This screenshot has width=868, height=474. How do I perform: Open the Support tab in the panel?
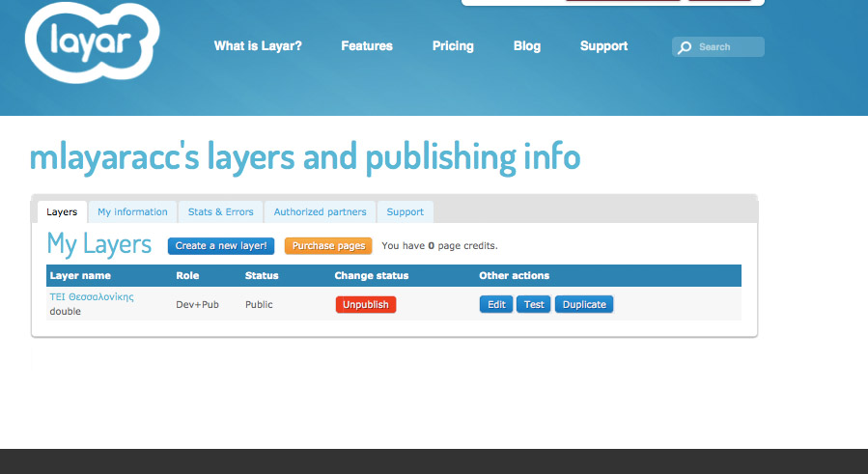[406, 212]
